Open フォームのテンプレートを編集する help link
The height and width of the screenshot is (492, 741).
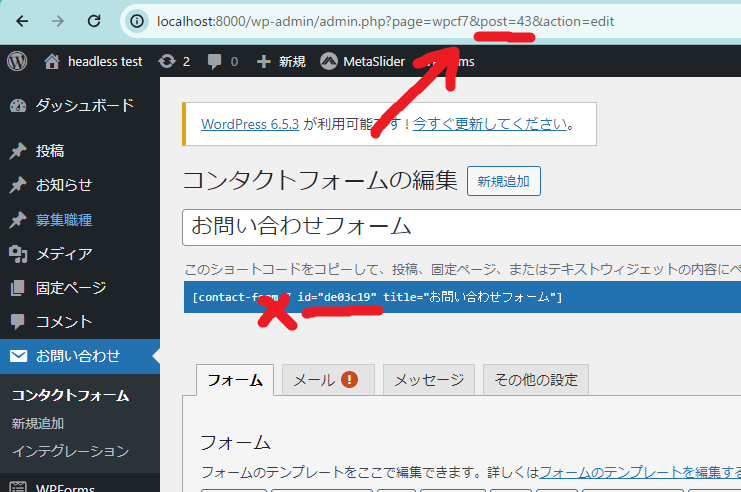640,472
